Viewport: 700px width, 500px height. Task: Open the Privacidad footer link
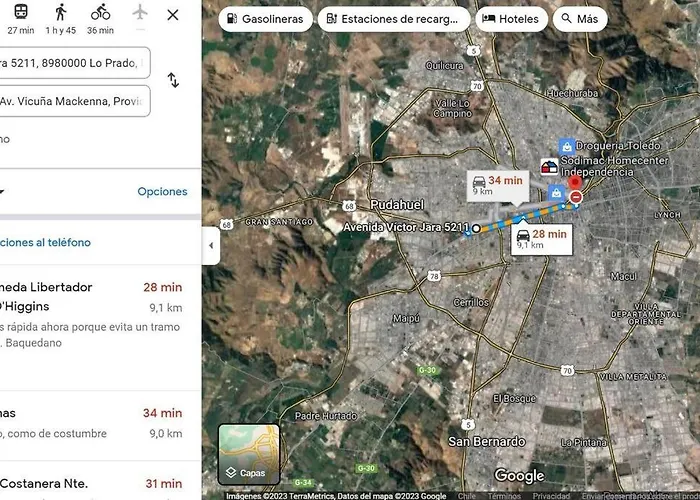551,496
